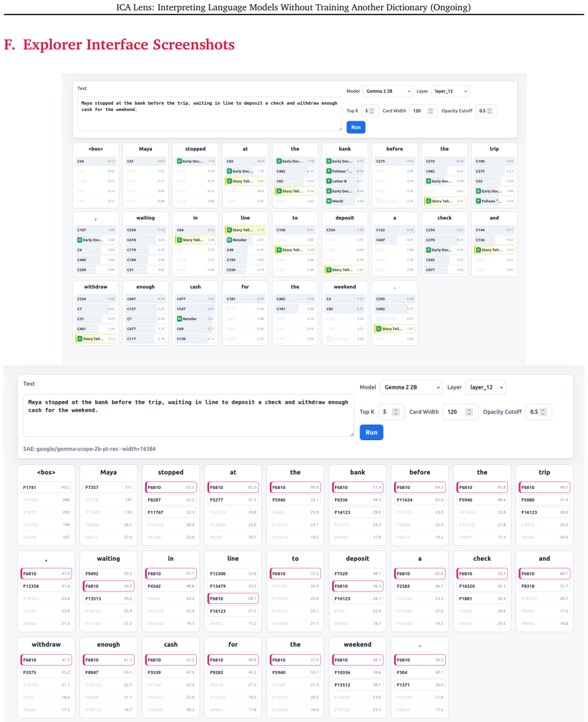Click the Run button in the upper ICA explorer
The image size is (588, 722).
[356, 127]
